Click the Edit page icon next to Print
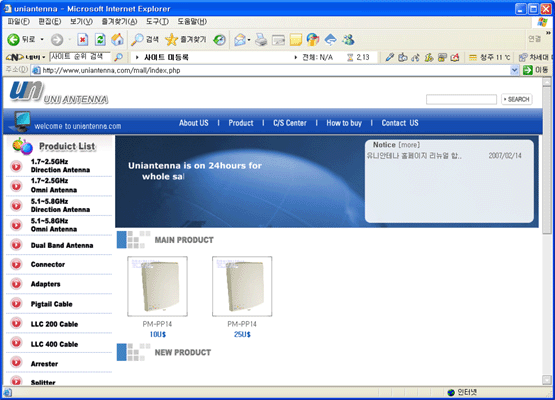 pos(278,40)
